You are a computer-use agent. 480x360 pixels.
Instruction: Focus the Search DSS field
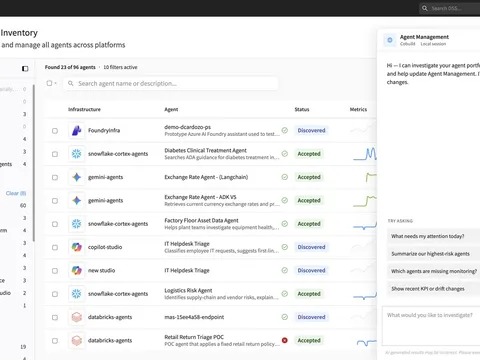[x=450, y=8]
